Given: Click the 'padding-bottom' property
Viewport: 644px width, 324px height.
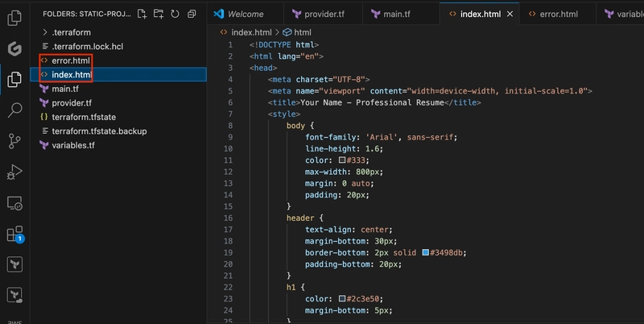Looking at the screenshot, I should [x=337, y=264].
